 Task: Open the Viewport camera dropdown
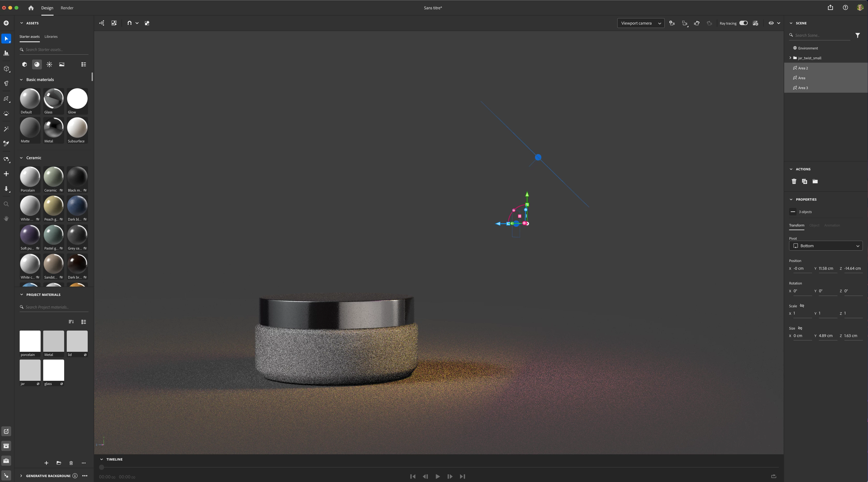pyautogui.click(x=641, y=23)
